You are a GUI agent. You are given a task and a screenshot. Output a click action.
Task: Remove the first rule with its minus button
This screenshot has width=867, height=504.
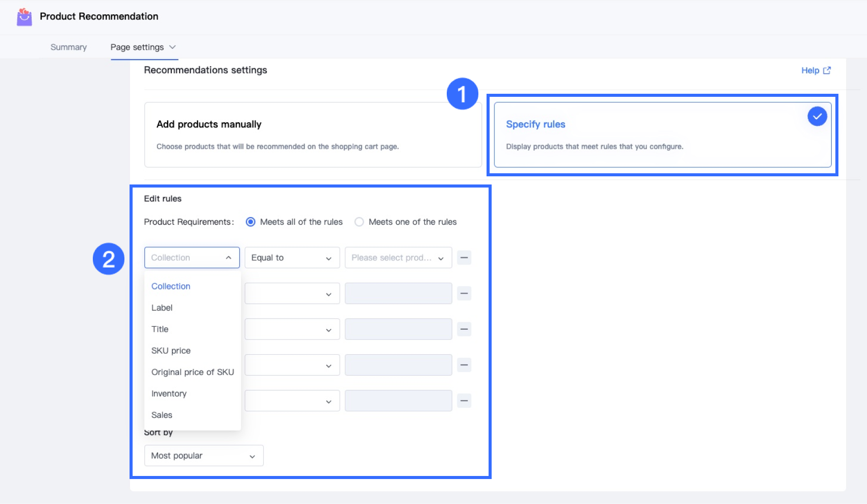coord(464,258)
